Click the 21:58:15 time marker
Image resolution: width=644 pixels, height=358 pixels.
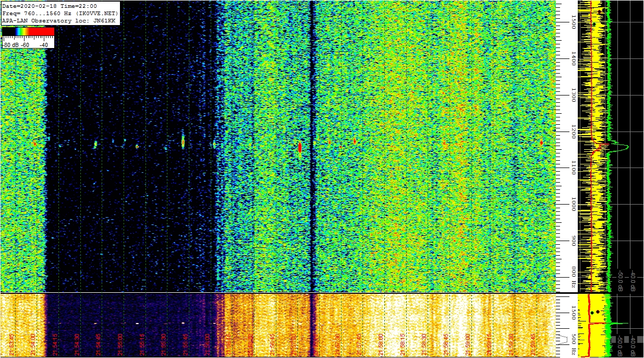click(403, 344)
